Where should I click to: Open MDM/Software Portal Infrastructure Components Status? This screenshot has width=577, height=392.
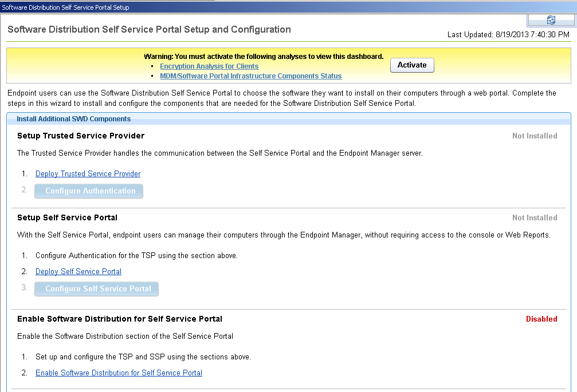[250, 76]
